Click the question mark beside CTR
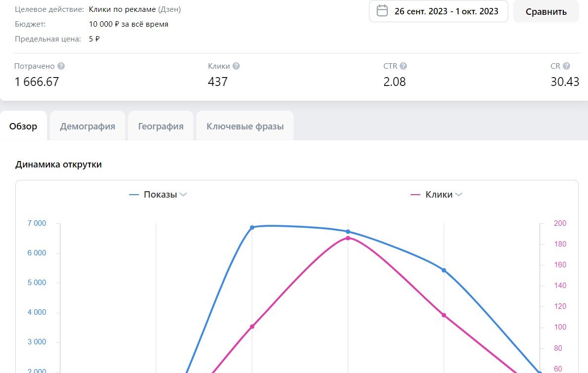 point(403,66)
